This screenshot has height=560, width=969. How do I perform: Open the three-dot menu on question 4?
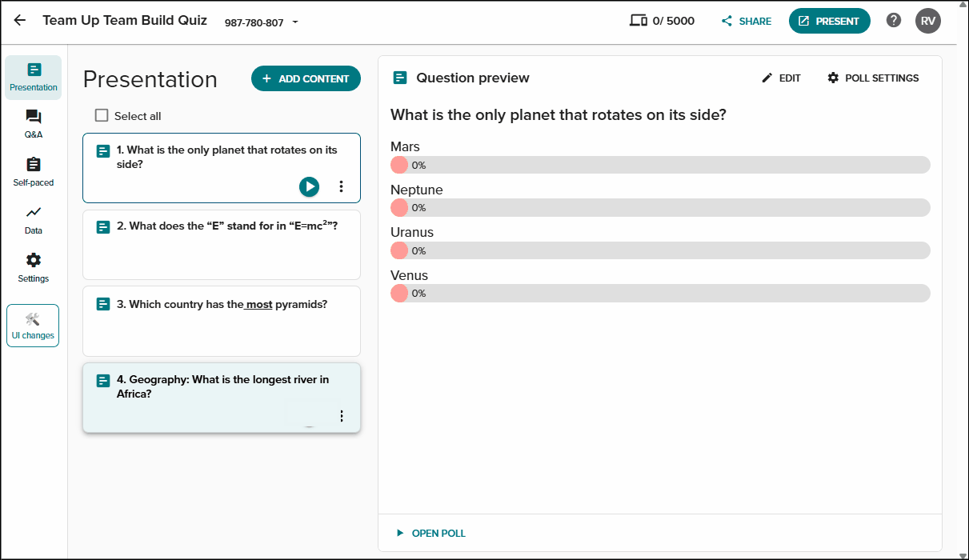pyautogui.click(x=342, y=416)
